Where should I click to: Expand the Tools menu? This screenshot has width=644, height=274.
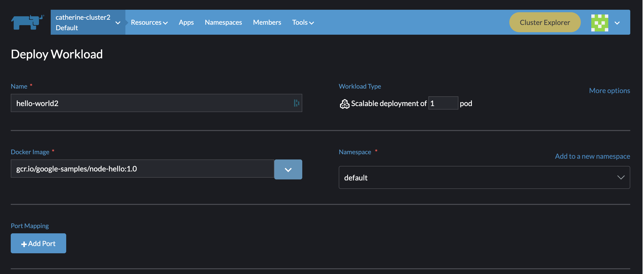point(303,22)
